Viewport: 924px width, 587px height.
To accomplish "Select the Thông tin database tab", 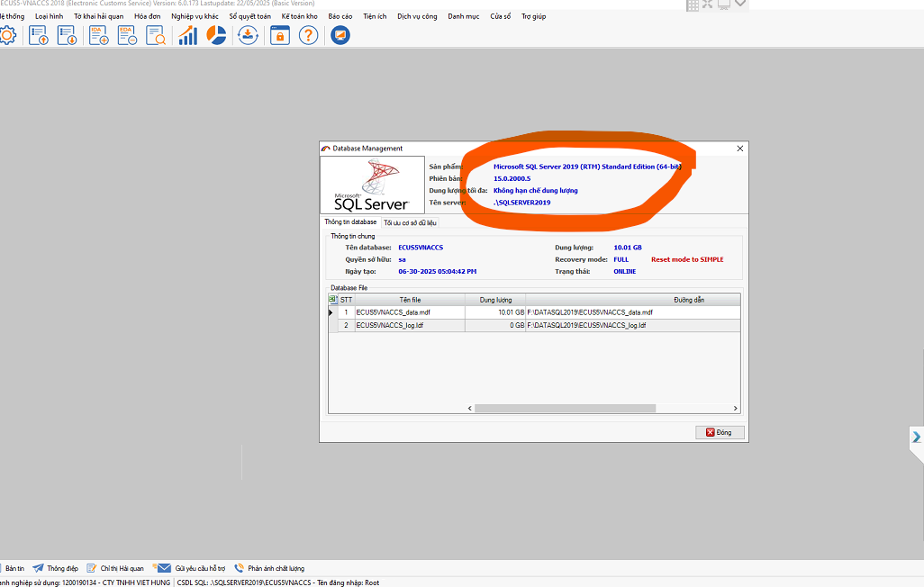I will (350, 221).
